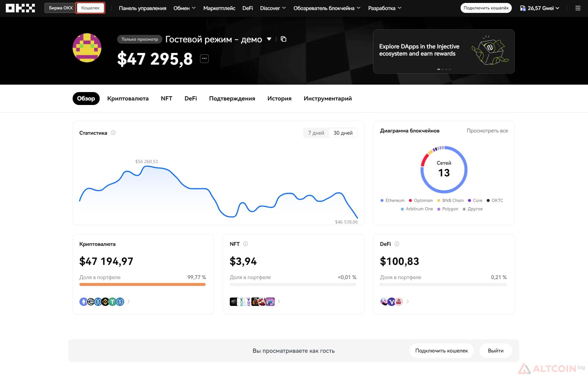Click the Выйти button
The height and width of the screenshot is (377, 588).
(x=496, y=351)
